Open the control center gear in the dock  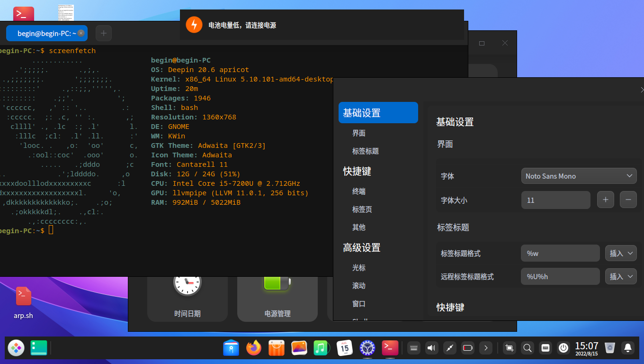point(367,348)
